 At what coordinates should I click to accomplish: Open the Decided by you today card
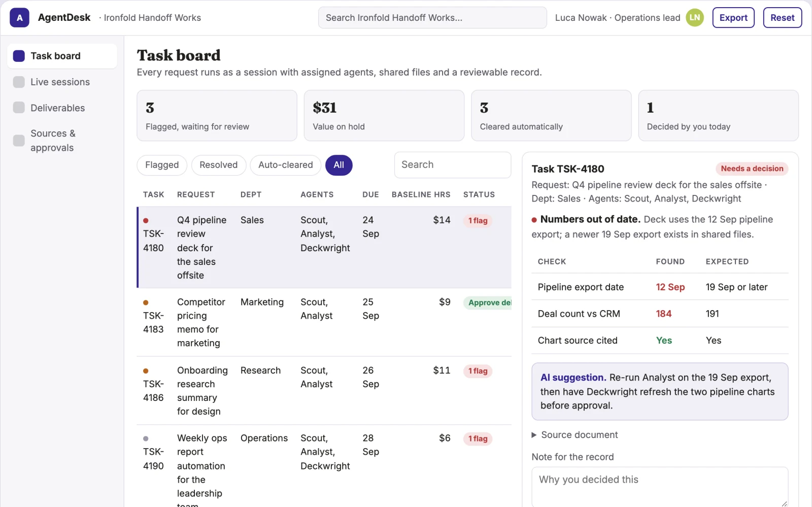click(x=719, y=116)
